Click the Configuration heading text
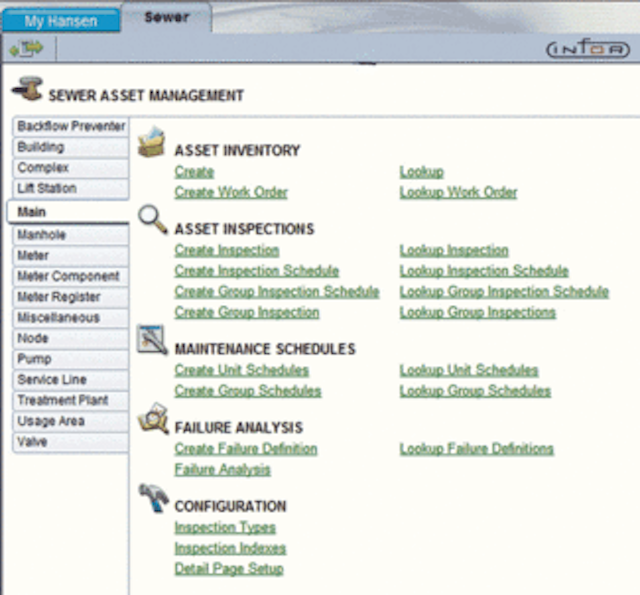The width and height of the screenshot is (640, 595). tap(231, 506)
